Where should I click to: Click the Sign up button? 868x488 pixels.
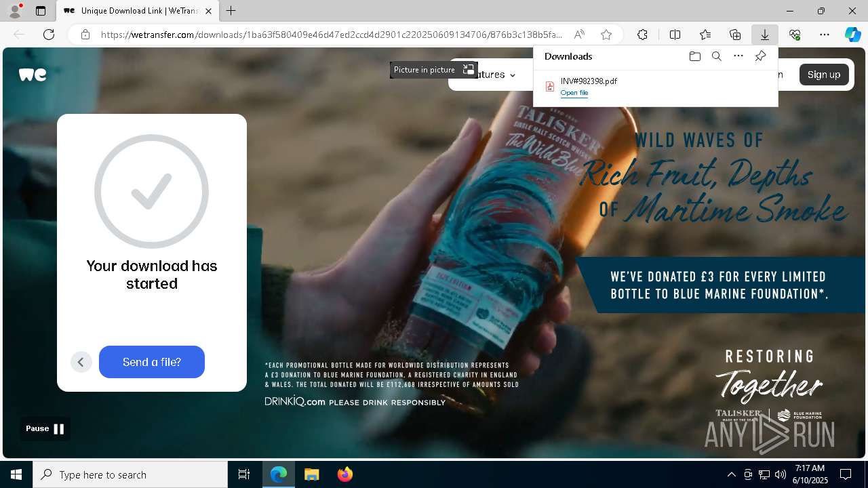tap(824, 75)
